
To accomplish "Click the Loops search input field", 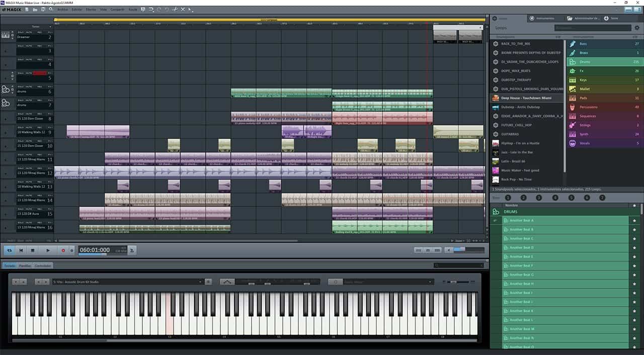I will [593, 28].
